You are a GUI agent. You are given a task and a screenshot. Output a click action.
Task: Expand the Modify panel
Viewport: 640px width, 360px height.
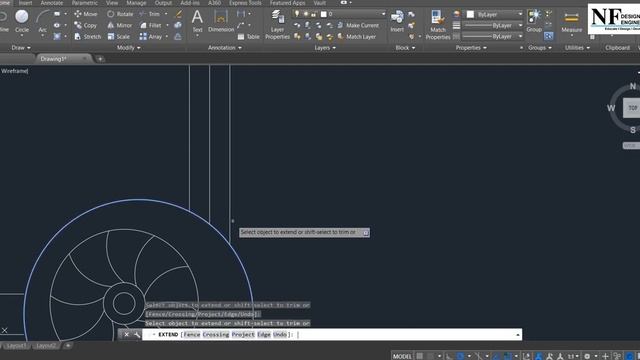pyautogui.click(x=129, y=48)
